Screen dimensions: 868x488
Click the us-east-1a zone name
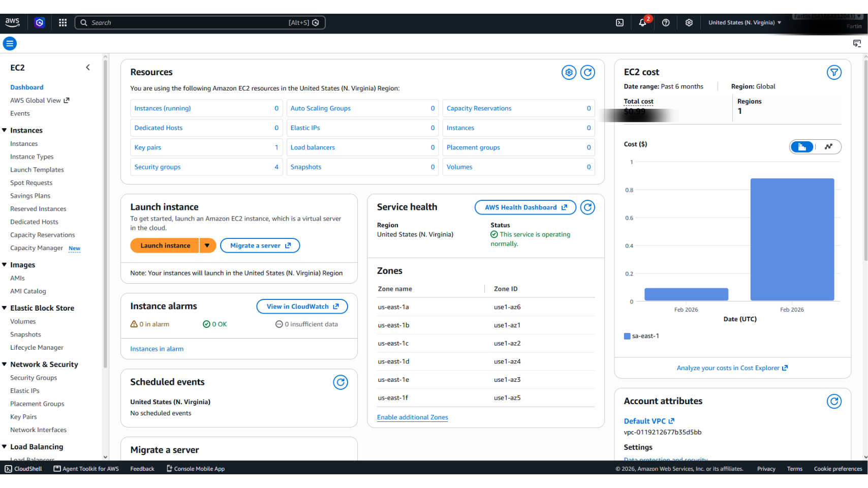(393, 307)
